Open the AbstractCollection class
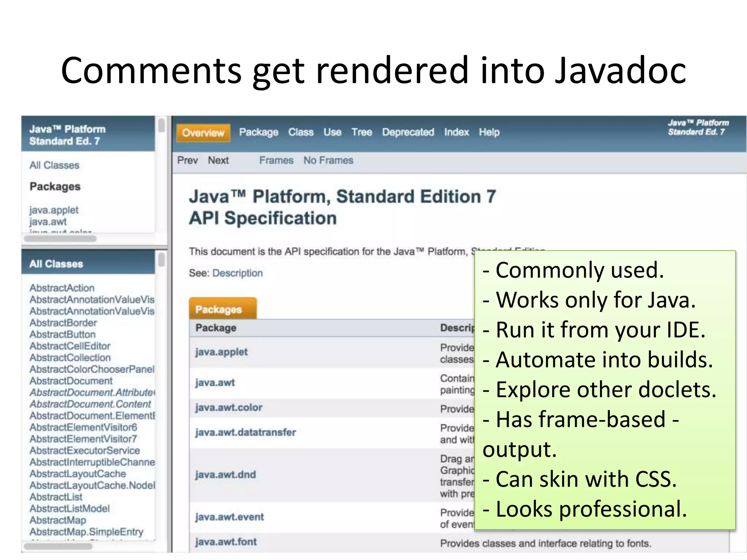The height and width of the screenshot is (560, 747). tap(70, 358)
